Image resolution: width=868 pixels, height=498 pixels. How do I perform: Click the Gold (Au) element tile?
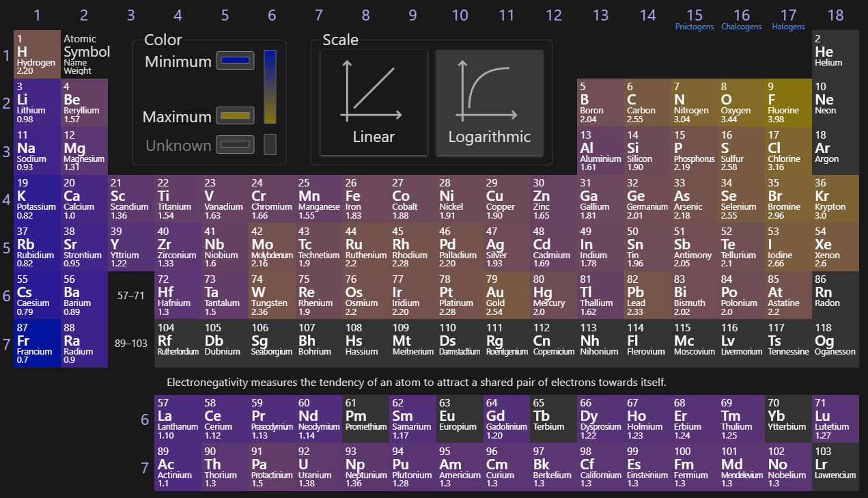(x=507, y=295)
